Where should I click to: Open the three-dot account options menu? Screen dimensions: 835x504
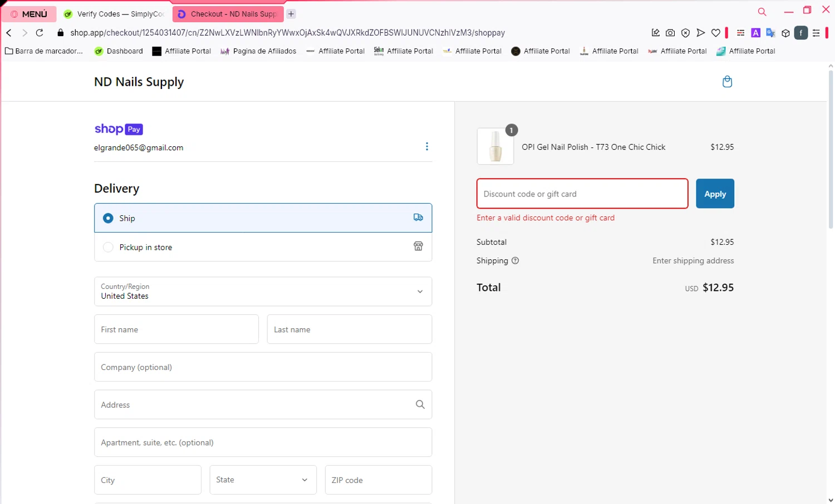point(427,146)
